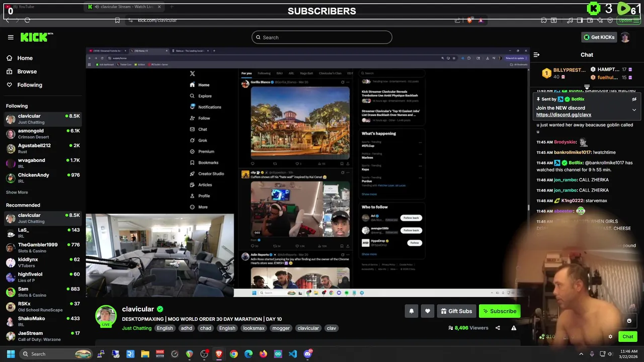The height and width of the screenshot is (362, 644).
Task: Focus the Kick search field
Action: click(x=322, y=37)
